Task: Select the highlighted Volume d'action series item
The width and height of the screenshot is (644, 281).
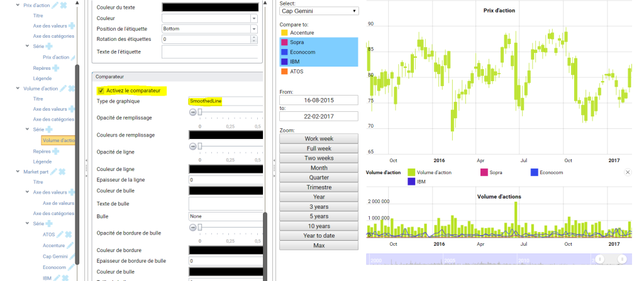Action: point(58,141)
